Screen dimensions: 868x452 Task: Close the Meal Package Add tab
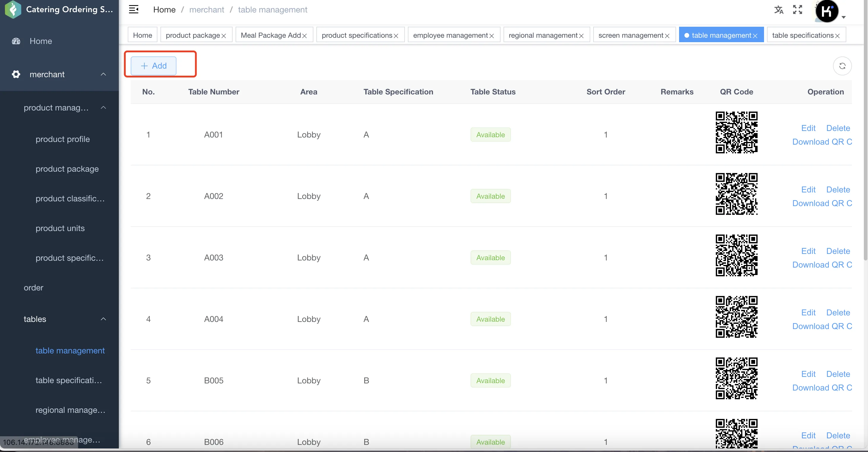point(304,36)
